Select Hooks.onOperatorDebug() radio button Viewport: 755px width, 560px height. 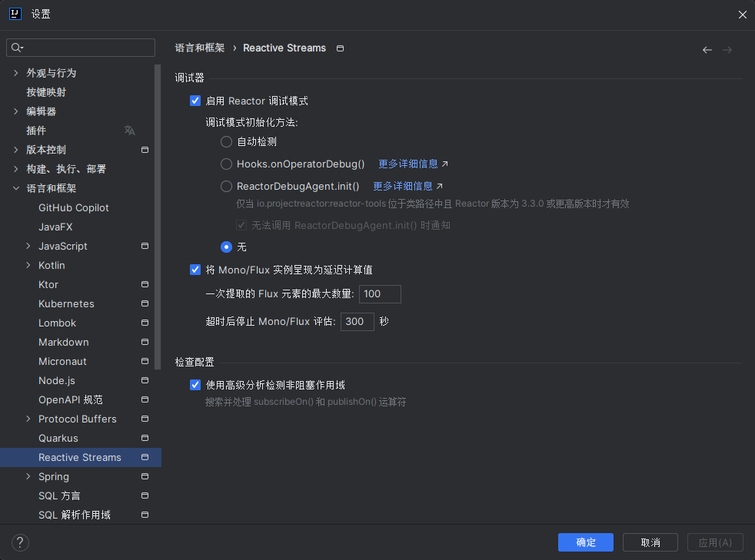pyautogui.click(x=226, y=164)
